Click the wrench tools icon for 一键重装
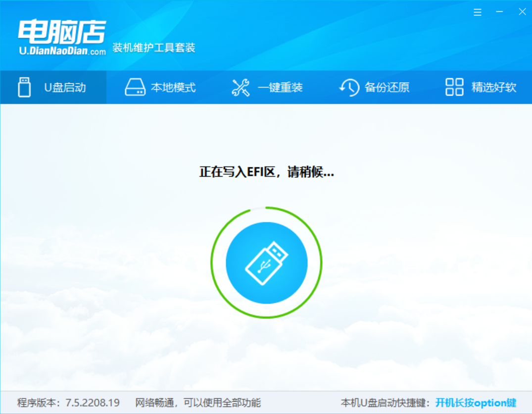The height and width of the screenshot is (414, 532). tap(241, 87)
